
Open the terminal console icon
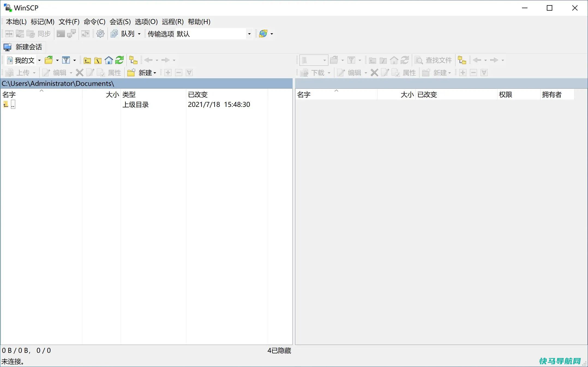61,34
